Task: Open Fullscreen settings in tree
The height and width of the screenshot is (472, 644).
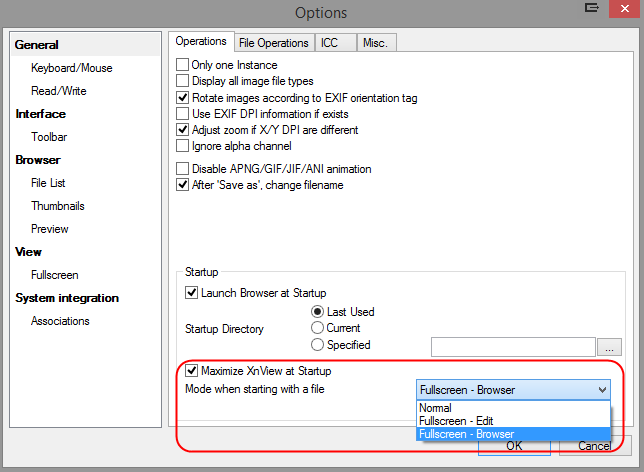Action: (x=55, y=275)
